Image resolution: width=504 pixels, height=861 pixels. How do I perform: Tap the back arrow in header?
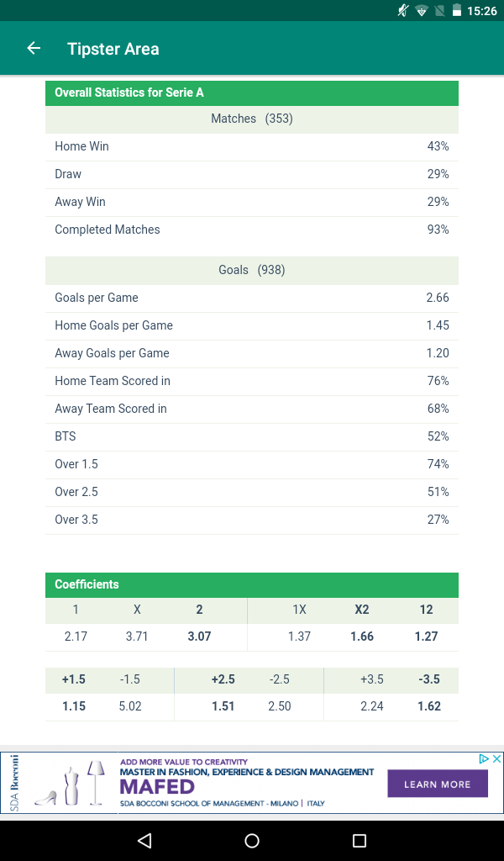34,48
